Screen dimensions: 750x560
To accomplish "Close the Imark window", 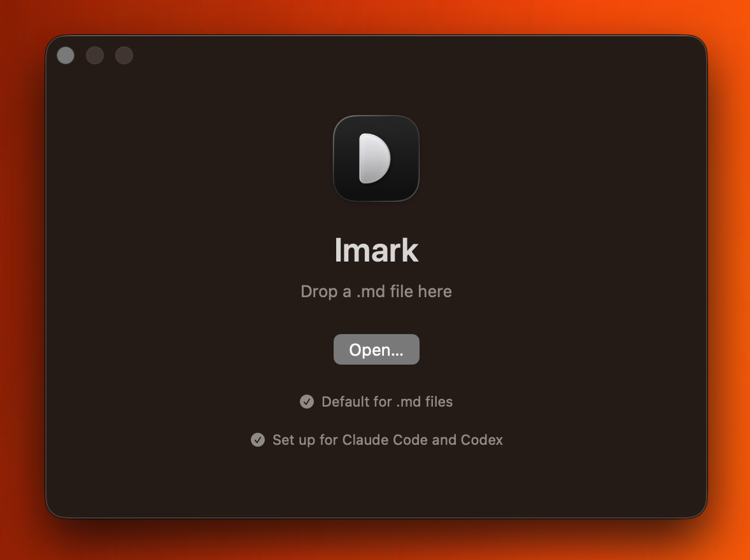I will [66, 55].
